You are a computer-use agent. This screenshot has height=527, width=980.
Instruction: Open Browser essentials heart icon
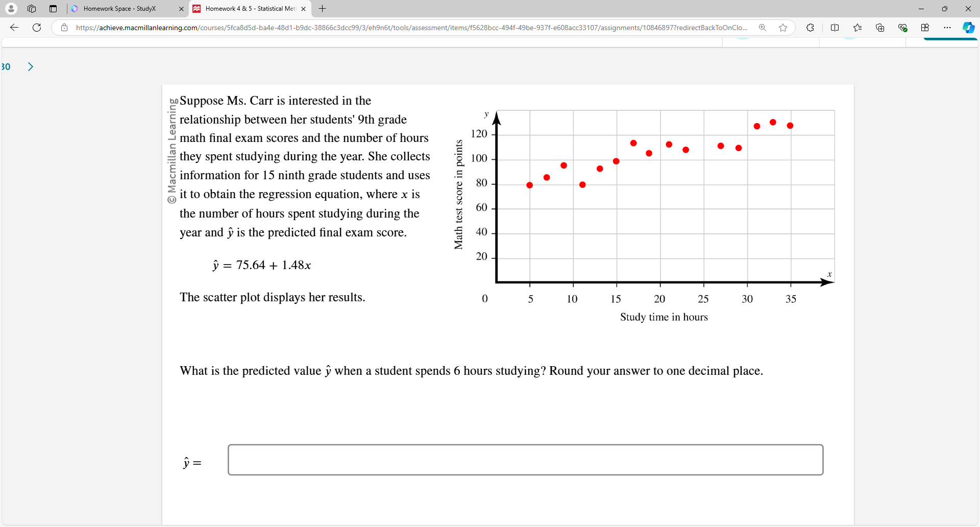pos(902,28)
